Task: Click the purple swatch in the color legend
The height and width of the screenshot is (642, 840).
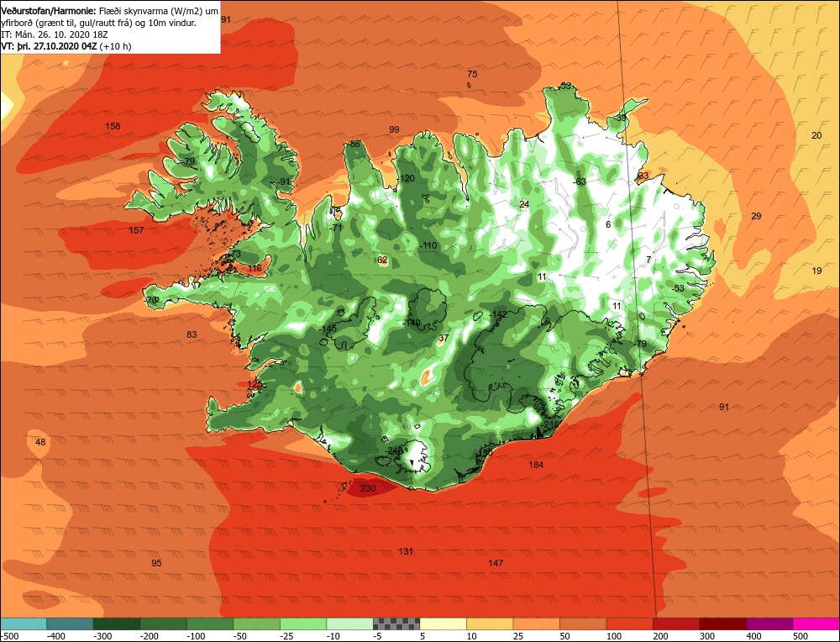Action: tap(769, 624)
